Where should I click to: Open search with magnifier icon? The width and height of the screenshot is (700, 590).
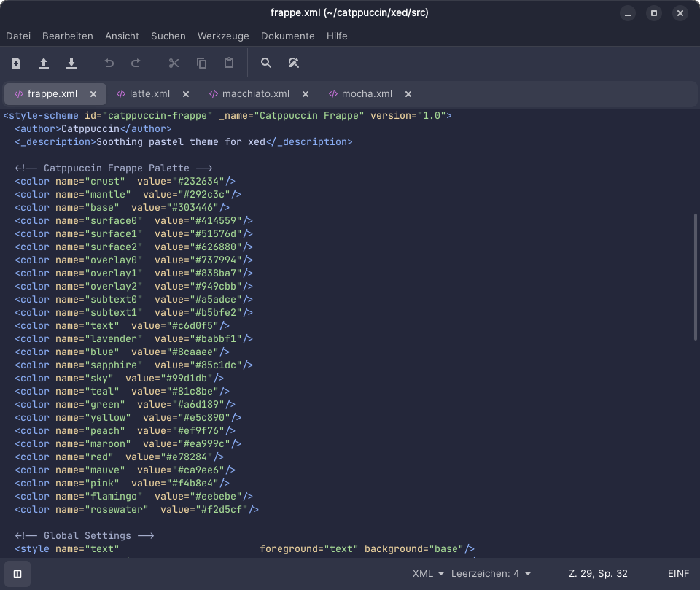click(x=266, y=63)
